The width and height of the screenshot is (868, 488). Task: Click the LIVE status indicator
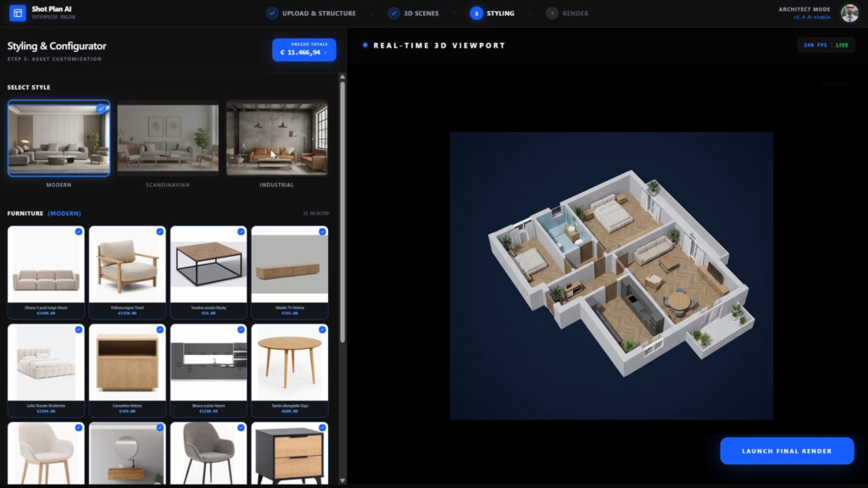click(842, 45)
